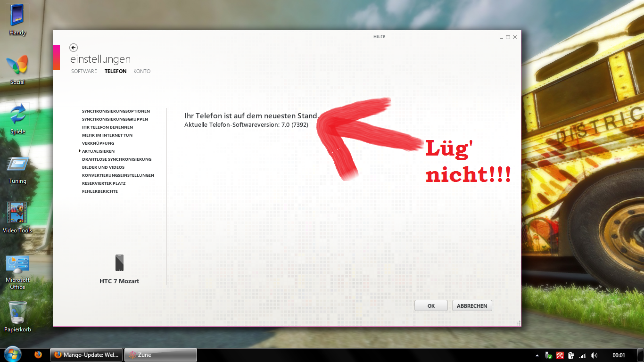
Task: Open the volume speaker tray icon
Action: click(x=594, y=355)
